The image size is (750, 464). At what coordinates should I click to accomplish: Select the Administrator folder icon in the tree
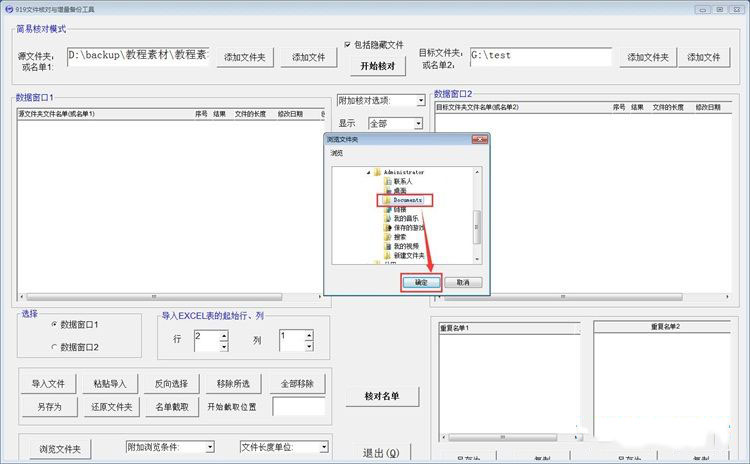377,172
